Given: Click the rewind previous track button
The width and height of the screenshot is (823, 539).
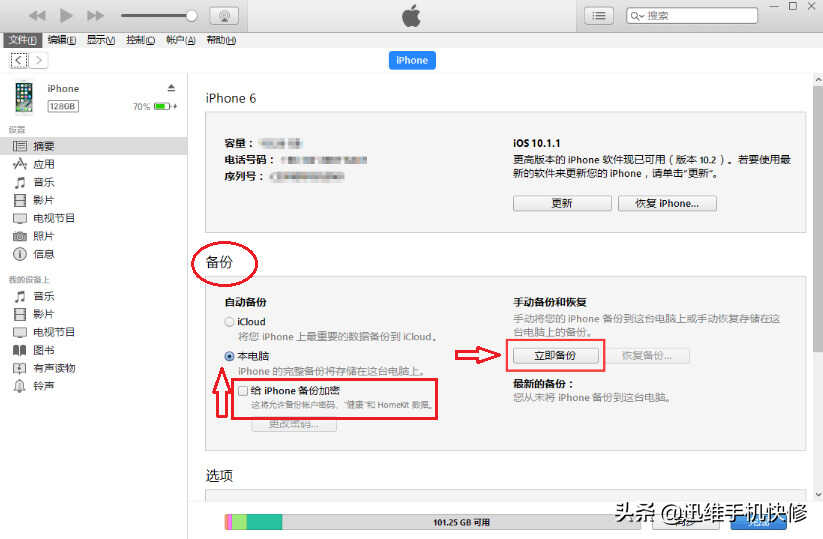Looking at the screenshot, I should tap(37, 16).
